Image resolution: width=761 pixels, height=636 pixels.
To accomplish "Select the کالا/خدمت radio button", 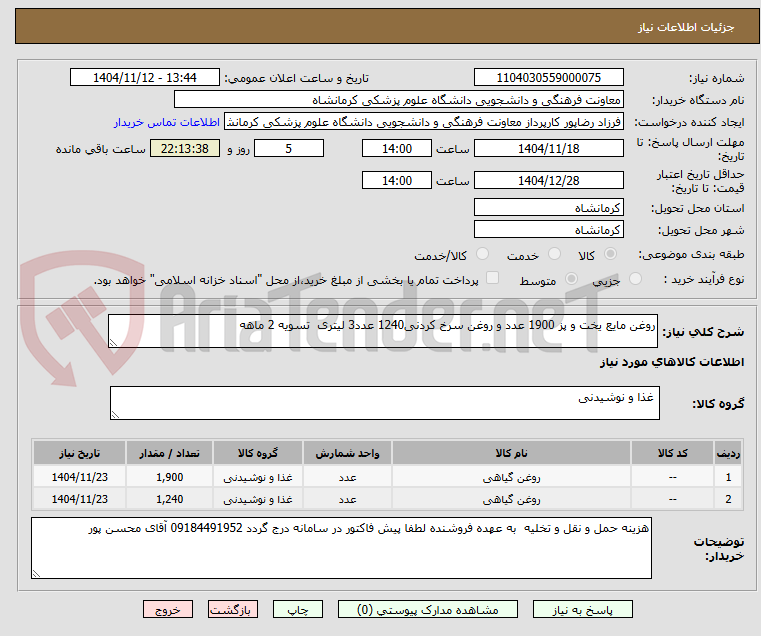I will pos(482,254).
